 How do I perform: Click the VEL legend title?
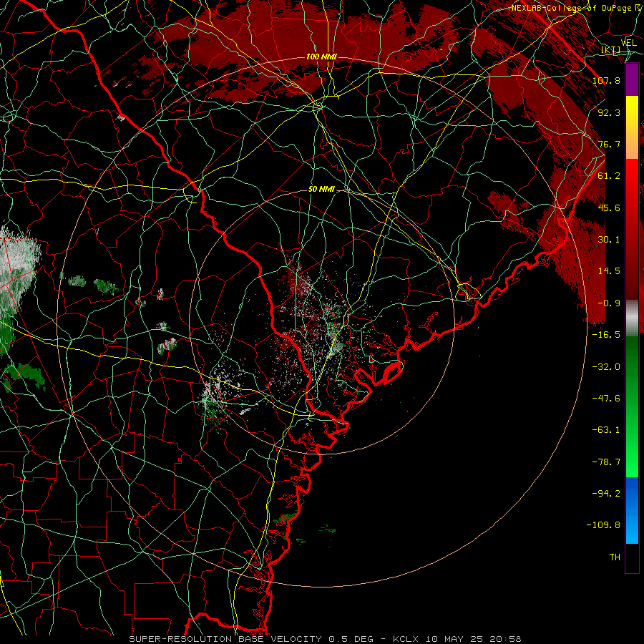[628, 43]
